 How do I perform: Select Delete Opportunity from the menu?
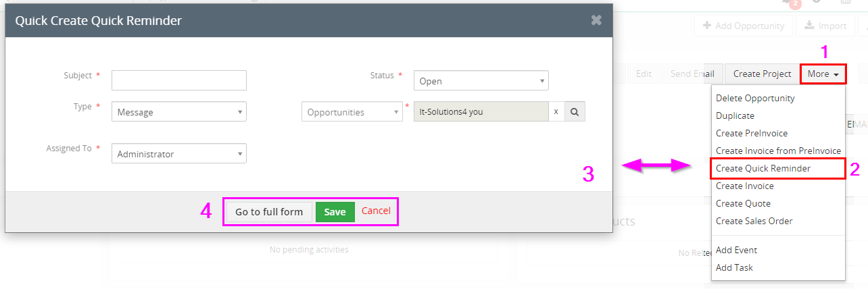pyautogui.click(x=755, y=98)
